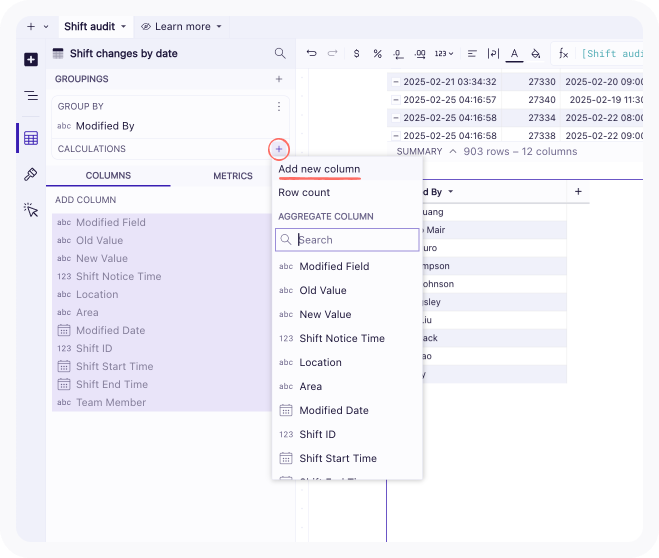Click the text alignment icon
This screenshot has width=659, height=558.
[x=472, y=53]
